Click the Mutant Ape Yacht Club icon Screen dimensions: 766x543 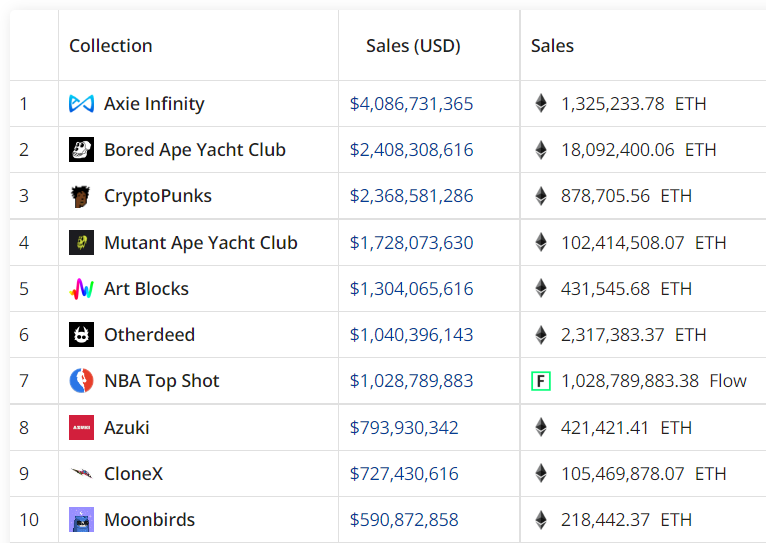point(81,243)
